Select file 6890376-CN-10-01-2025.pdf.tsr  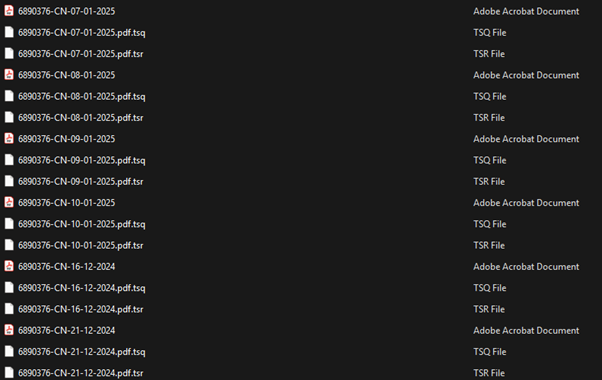coord(81,245)
